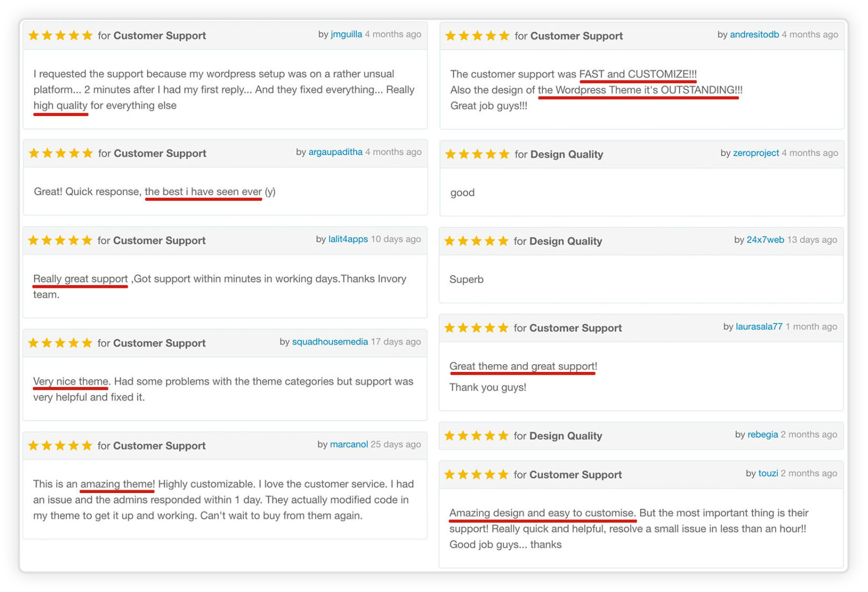Open rebegia's profile link

coord(762,435)
